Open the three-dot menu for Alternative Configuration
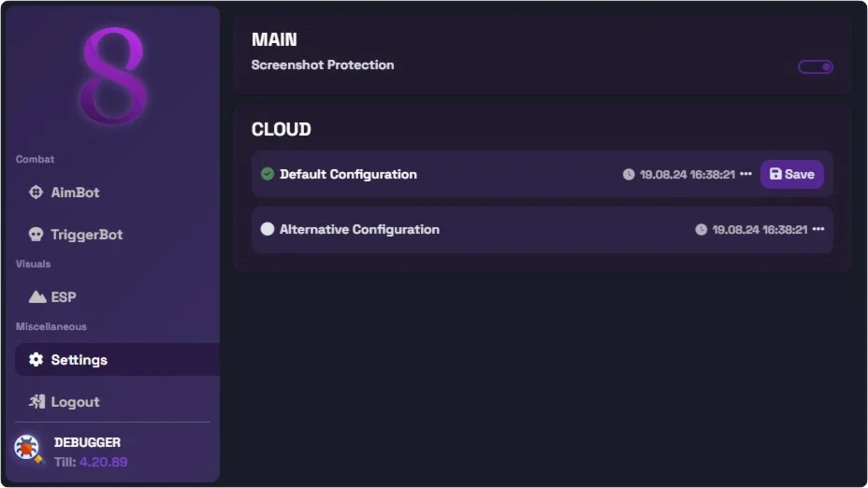 coord(818,229)
